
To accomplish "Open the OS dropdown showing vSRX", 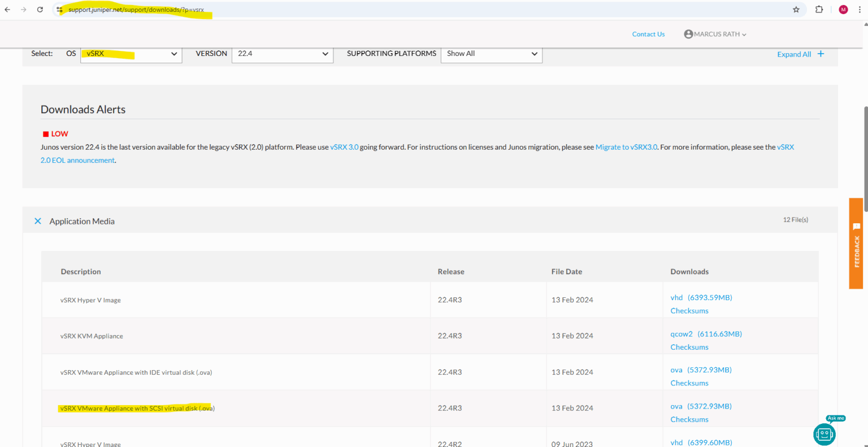I will [x=131, y=54].
